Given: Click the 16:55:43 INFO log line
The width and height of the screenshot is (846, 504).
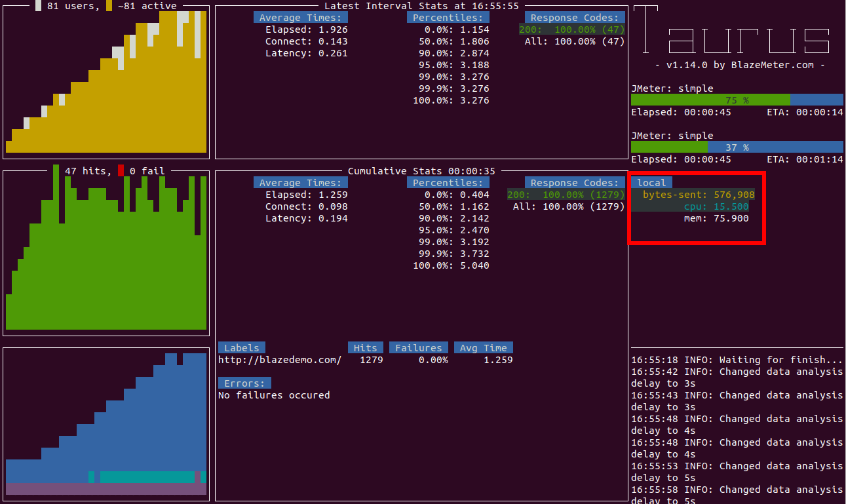Looking at the screenshot, I should point(737,401).
